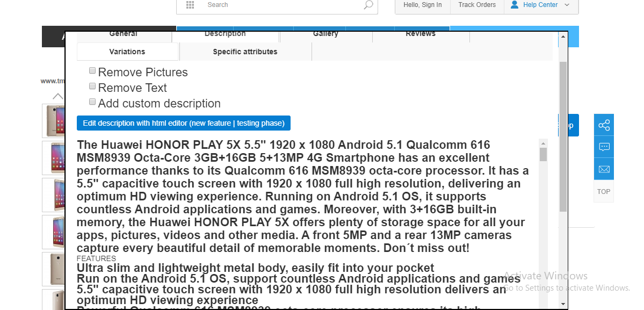Click Edit description with html editor button

click(x=184, y=123)
